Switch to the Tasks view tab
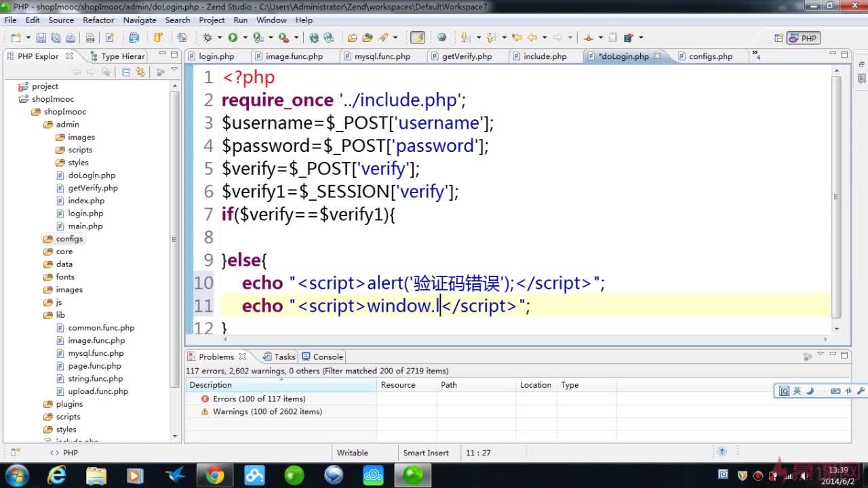 click(279, 357)
